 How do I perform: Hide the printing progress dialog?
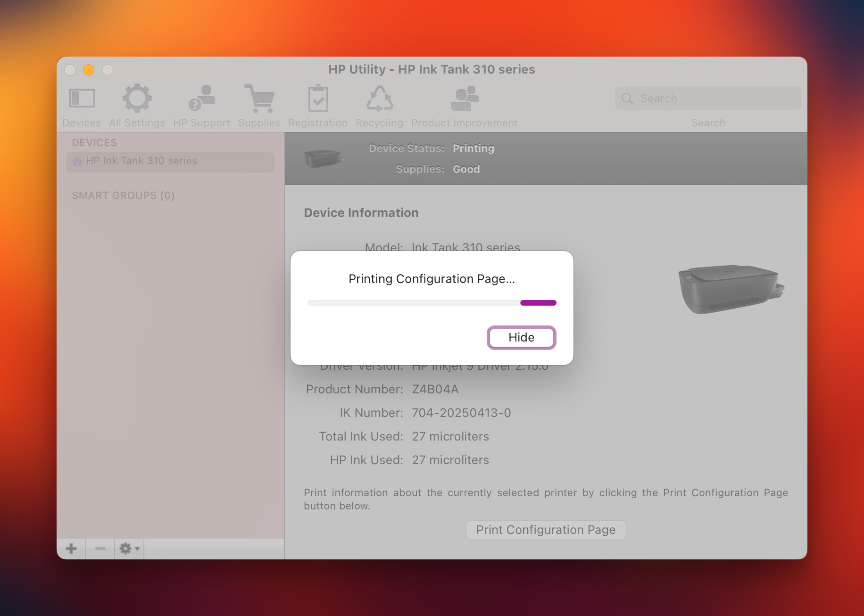pos(521,338)
